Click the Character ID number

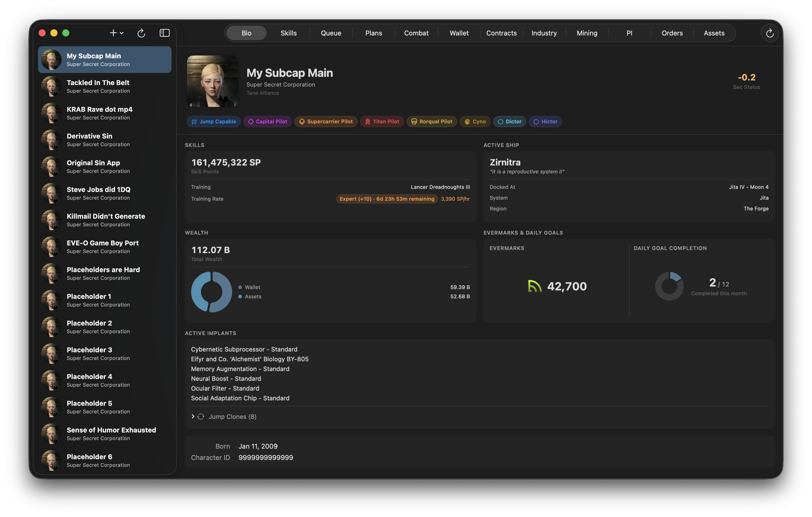point(266,458)
